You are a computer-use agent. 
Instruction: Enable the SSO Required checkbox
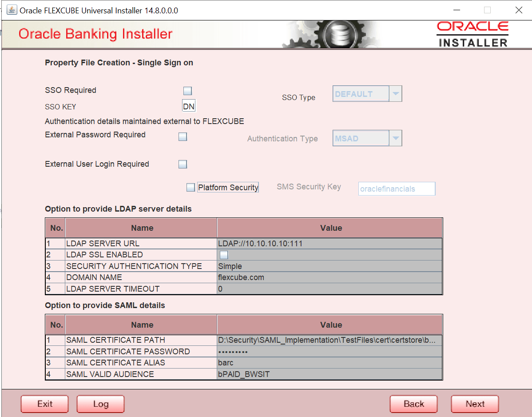(x=188, y=91)
